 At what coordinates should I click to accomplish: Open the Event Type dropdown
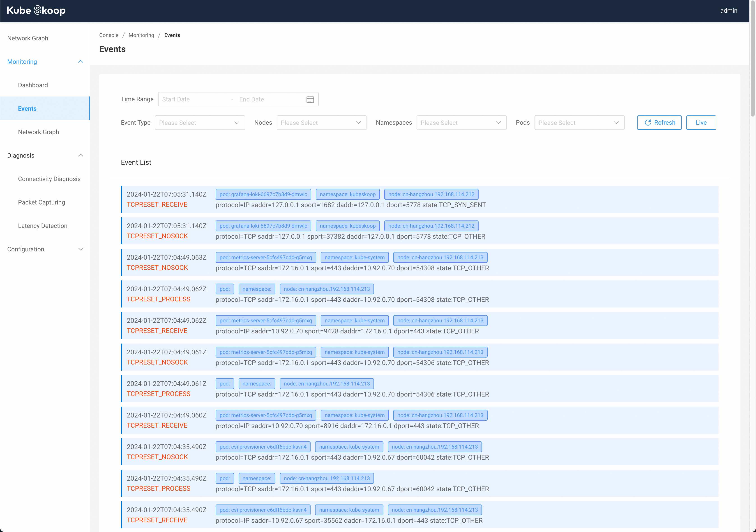pos(200,123)
